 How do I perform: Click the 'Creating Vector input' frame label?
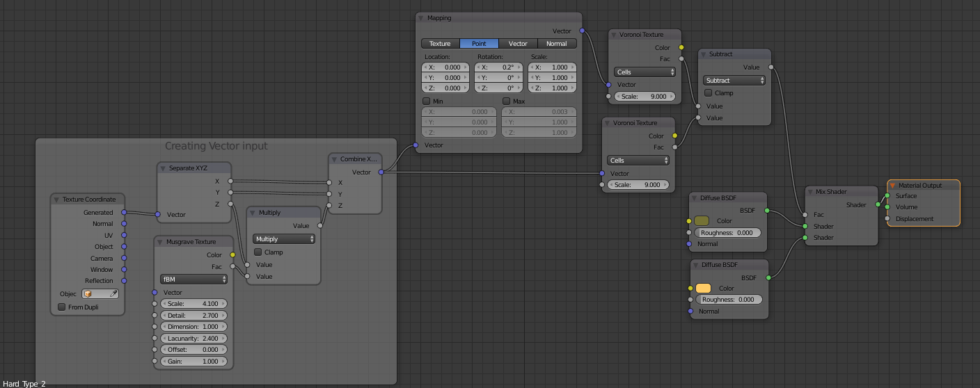(216, 146)
